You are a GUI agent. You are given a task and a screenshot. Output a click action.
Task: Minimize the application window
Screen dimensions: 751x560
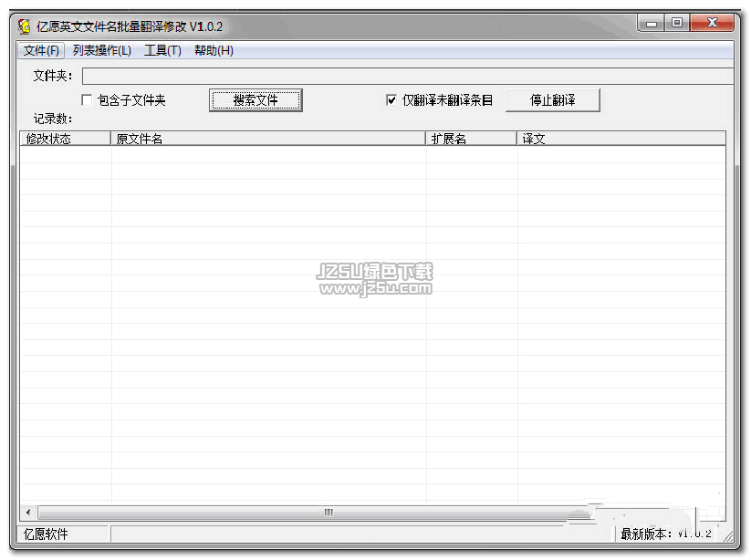pos(652,23)
